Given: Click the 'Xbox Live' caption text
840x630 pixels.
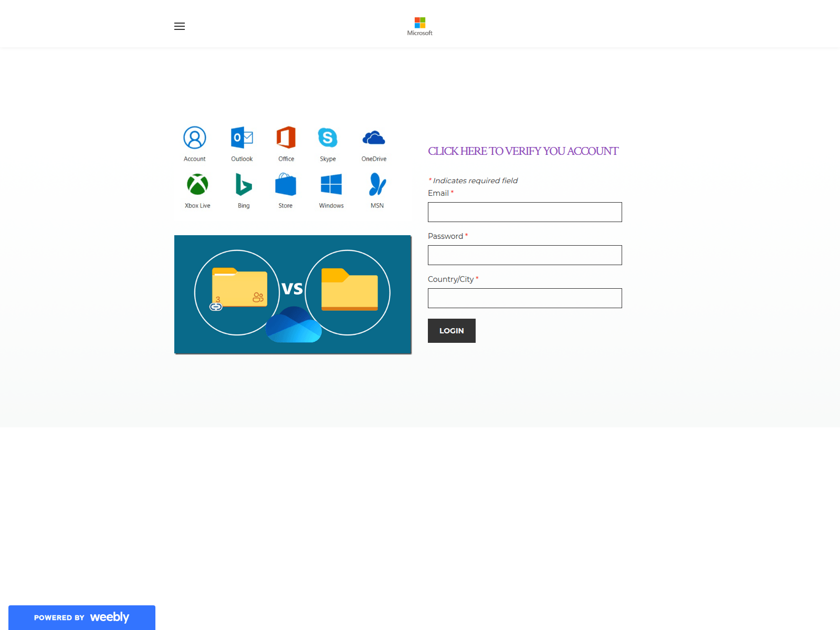Looking at the screenshot, I should point(197,206).
